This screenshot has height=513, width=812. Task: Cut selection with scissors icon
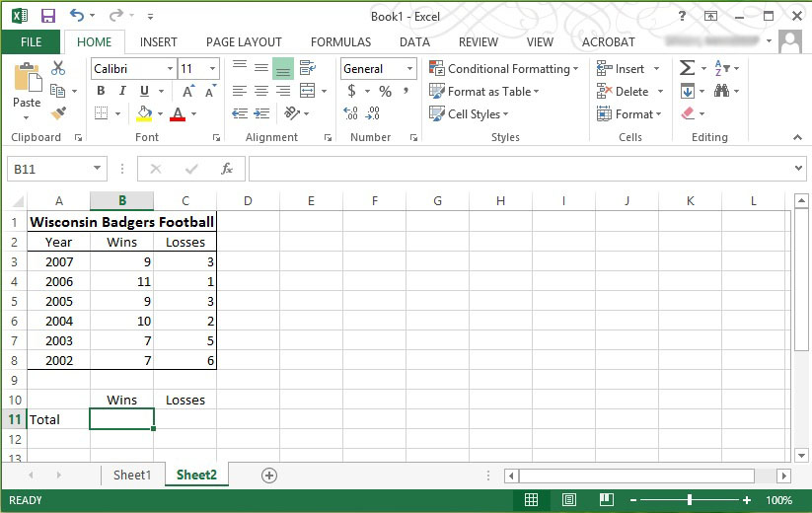coord(58,68)
